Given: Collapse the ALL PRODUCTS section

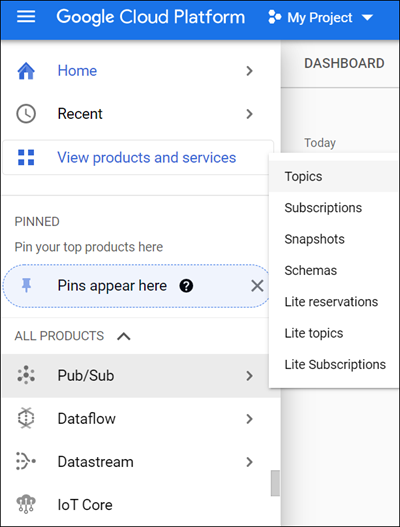Looking at the screenshot, I should click(x=124, y=336).
